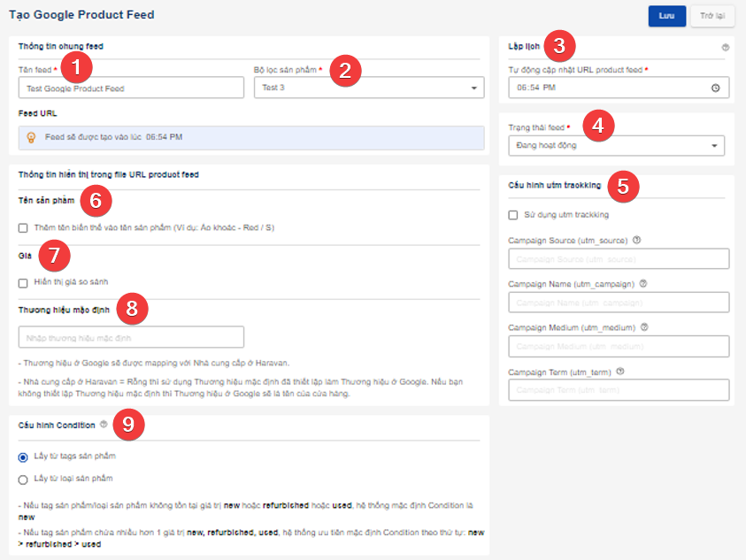This screenshot has height=560, width=746.
Task: Click the Trở lại button
Action: pos(711,16)
